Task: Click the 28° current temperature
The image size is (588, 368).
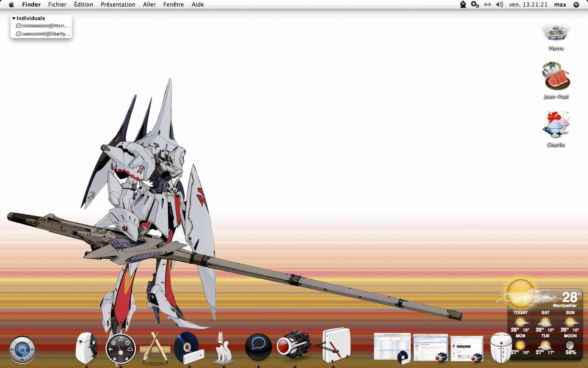Action: [570, 297]
